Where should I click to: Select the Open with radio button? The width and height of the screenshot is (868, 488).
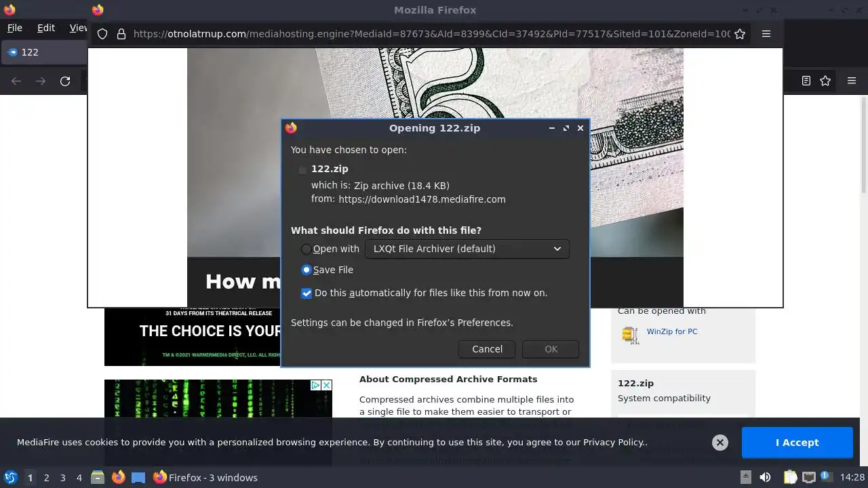[x=307, y=249]
